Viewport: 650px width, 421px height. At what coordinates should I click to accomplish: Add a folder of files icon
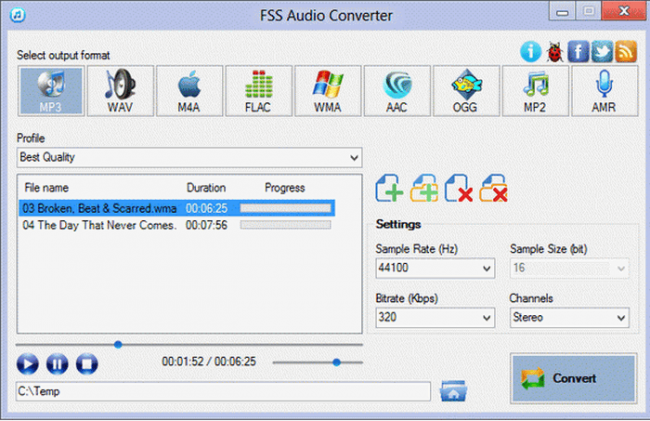(424, 189)
